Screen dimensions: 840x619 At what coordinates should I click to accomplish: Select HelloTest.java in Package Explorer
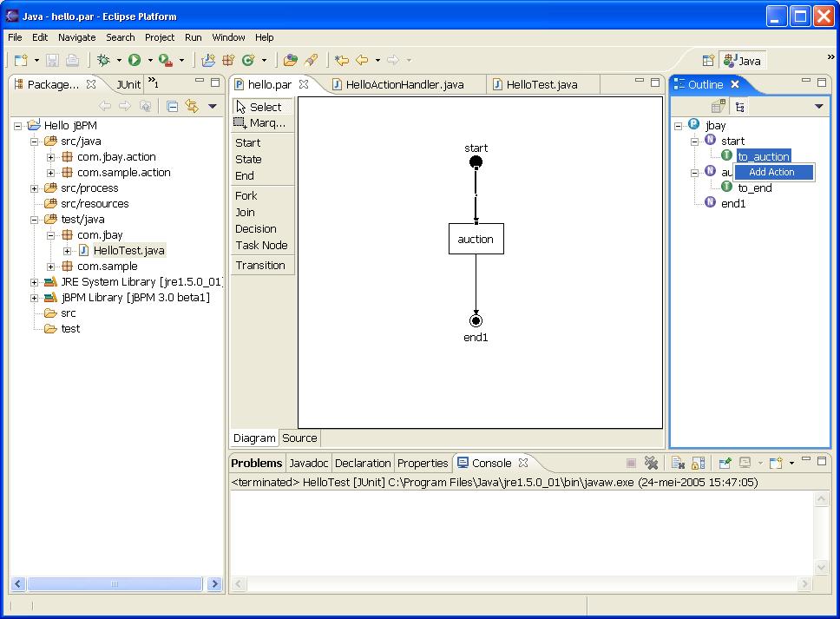(x=128, y=251)
